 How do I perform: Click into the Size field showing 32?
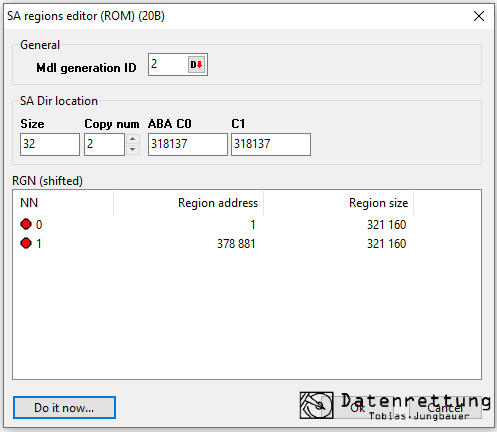(x=50, y=144)
